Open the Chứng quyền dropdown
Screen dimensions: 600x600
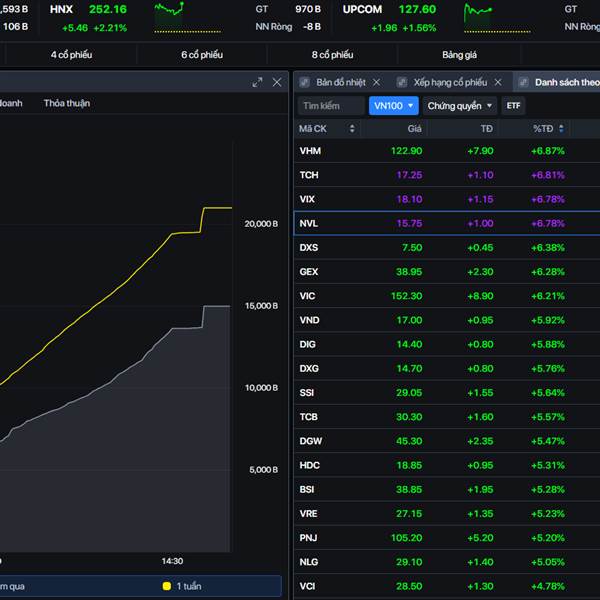tap(460, 106)
